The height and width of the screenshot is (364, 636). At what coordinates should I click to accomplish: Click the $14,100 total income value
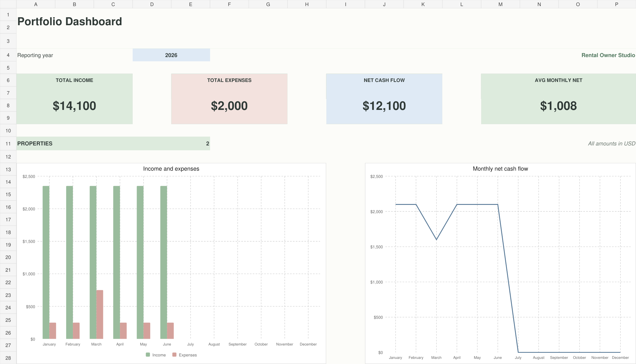[74, 106]
